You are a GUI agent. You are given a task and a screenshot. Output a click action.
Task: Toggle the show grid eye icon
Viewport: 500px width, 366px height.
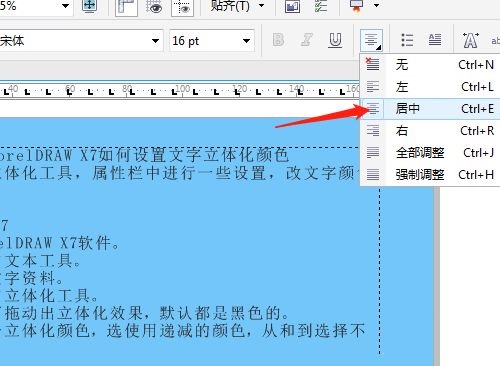coord(154,7)
